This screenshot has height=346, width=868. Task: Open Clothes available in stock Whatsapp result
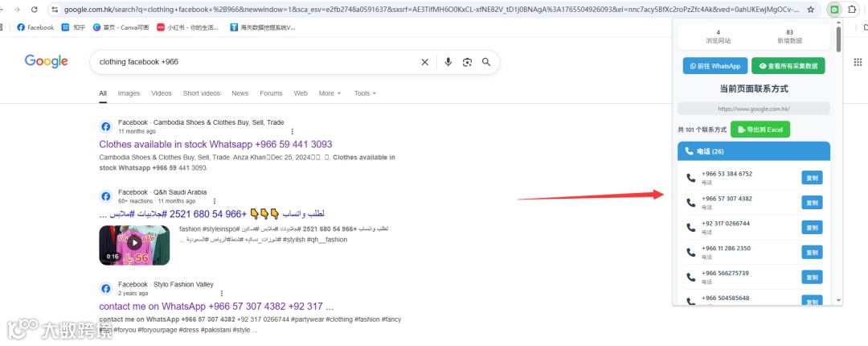(x=215, y=144)
